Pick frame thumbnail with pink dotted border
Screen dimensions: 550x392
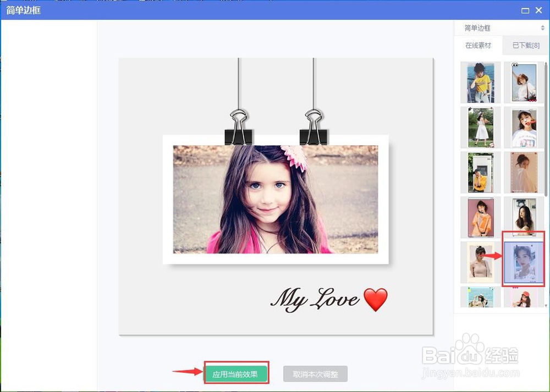point(524,173)
